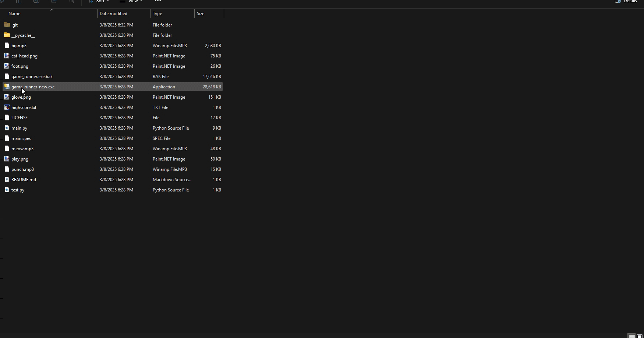Click the __pycache__ folder icon
This screenshot has height=338, width=644.
[x=7, y=35]
